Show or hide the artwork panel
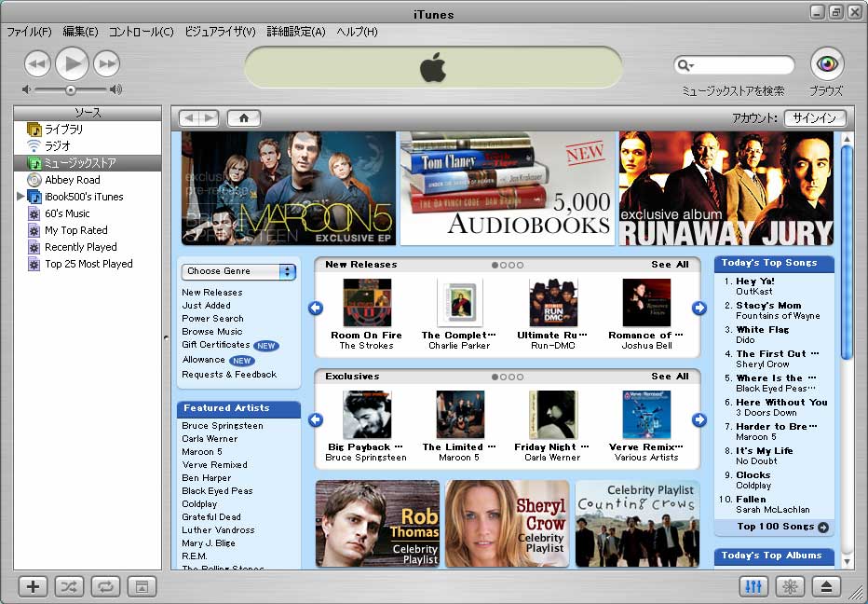This screenshot has height=604, width=868. [142, 586]
